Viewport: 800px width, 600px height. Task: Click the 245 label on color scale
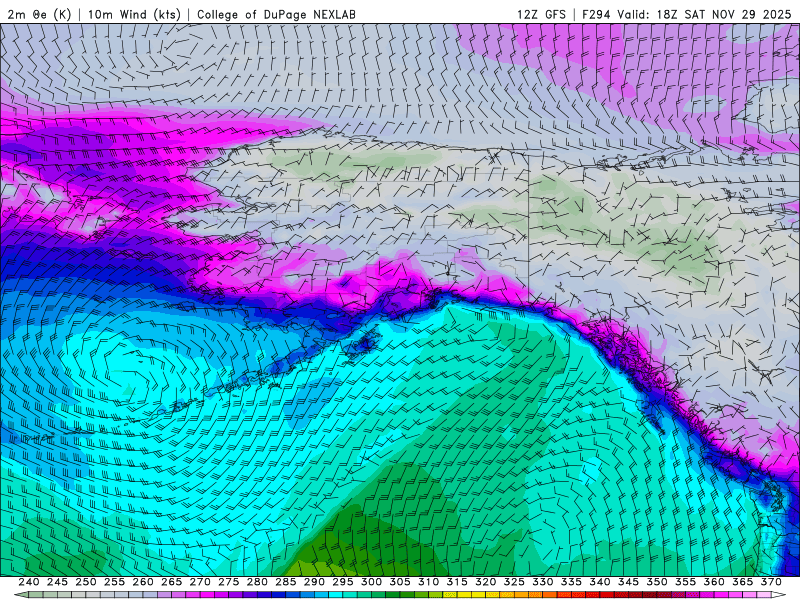pyautogui.click(x=57, y=582)
